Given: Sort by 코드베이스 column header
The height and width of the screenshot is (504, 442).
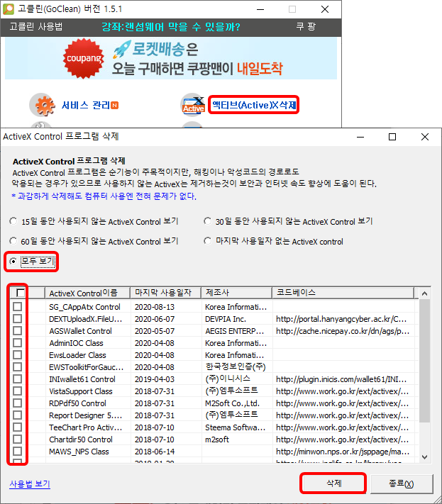Looking at the screenshot, I should pyautogui.click(x=343, y=293).
